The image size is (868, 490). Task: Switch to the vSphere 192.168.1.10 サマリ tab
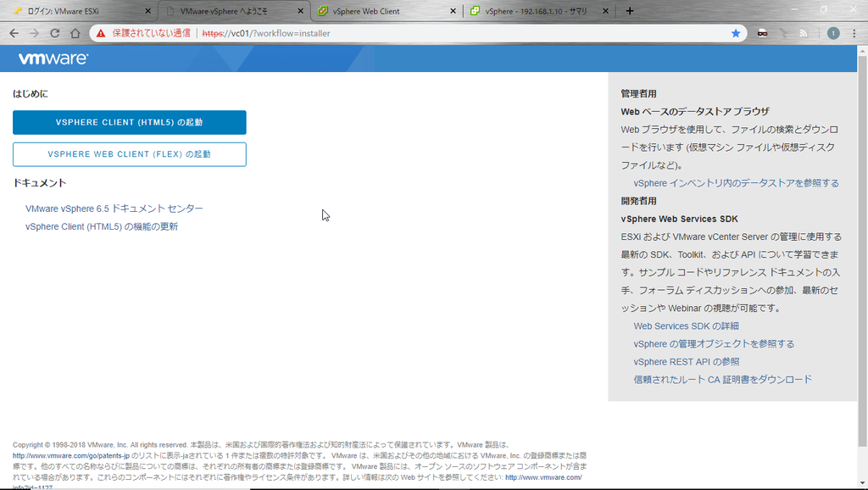pos(534,11)
